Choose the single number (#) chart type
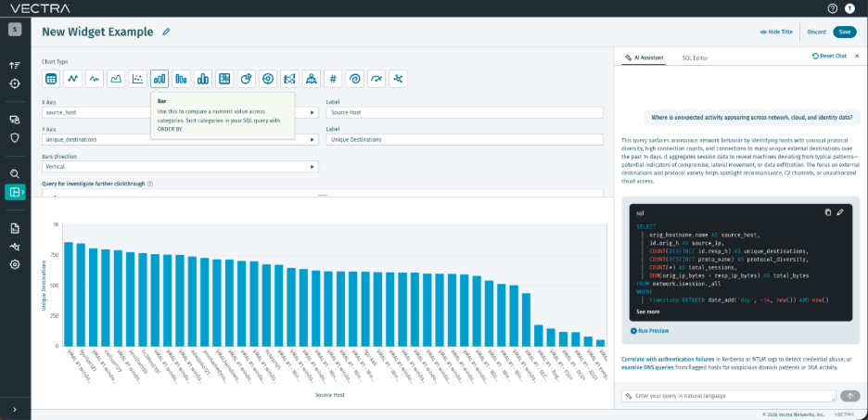 coord(333,79)
